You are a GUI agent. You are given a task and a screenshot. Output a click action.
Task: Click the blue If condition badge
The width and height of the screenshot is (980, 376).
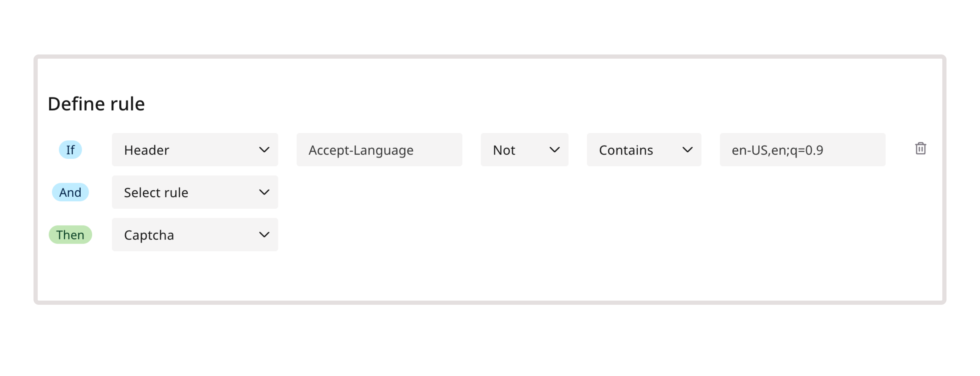pos(70,150)
